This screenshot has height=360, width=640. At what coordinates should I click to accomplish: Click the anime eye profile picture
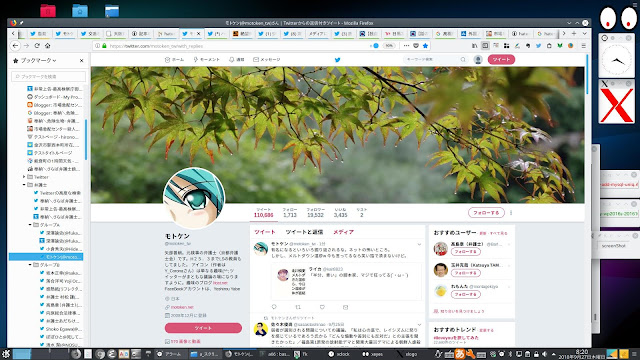tap(194, 198)
